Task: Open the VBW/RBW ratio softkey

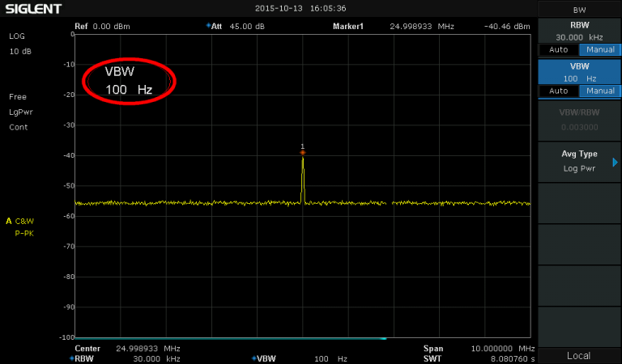Action: pyautogui.click(x=579, y=121)
